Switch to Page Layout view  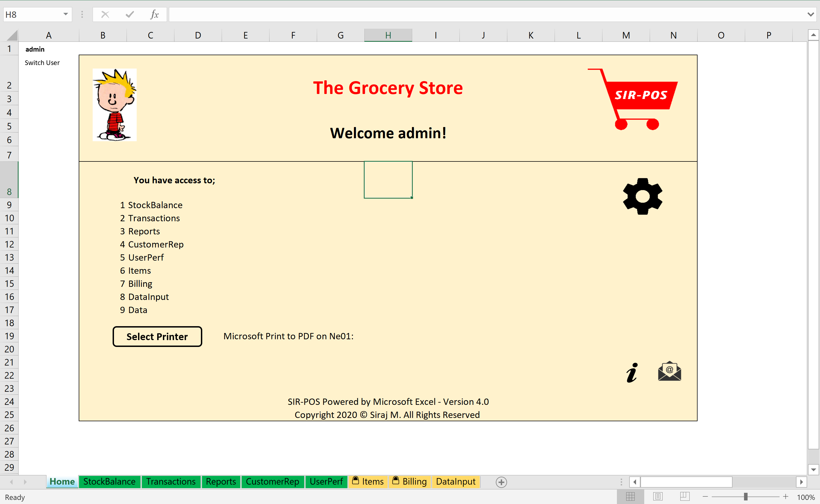click(x=657, y=497)
